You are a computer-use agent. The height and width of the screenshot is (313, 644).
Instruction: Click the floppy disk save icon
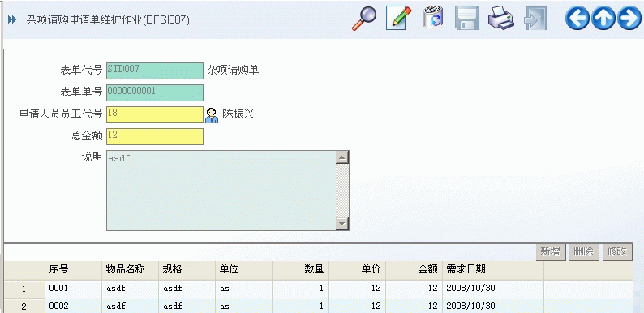click(467, 18)
